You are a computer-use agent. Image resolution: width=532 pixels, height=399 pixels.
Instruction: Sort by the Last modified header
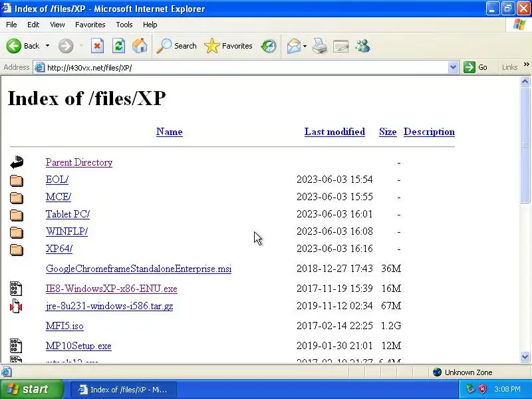tap(334, 132)
